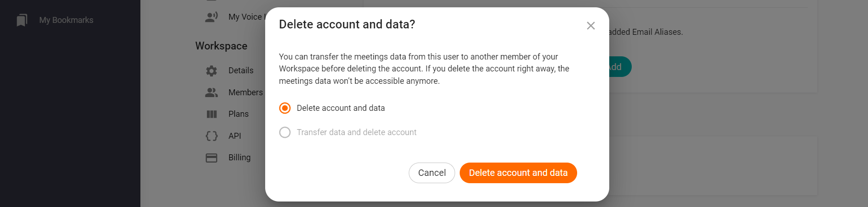
Task: Click the Members people icon
Action: [x=211, y=93]
